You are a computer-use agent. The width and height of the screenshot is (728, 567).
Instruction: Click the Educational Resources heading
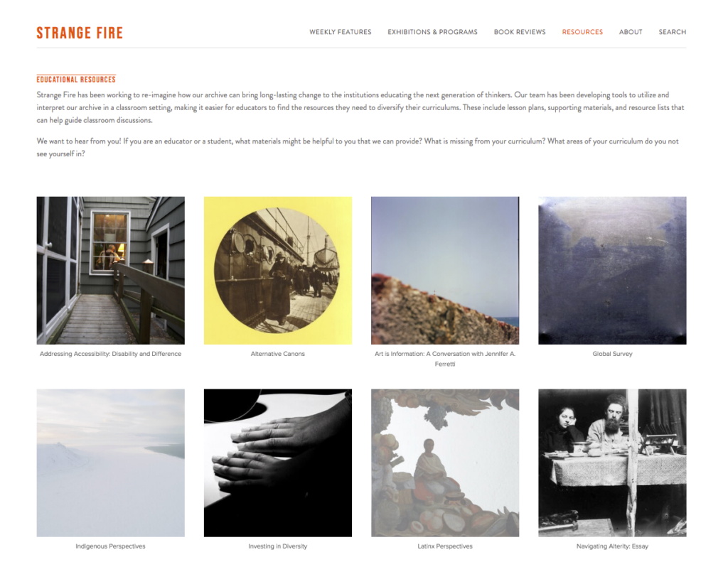[x=76, y=80]
